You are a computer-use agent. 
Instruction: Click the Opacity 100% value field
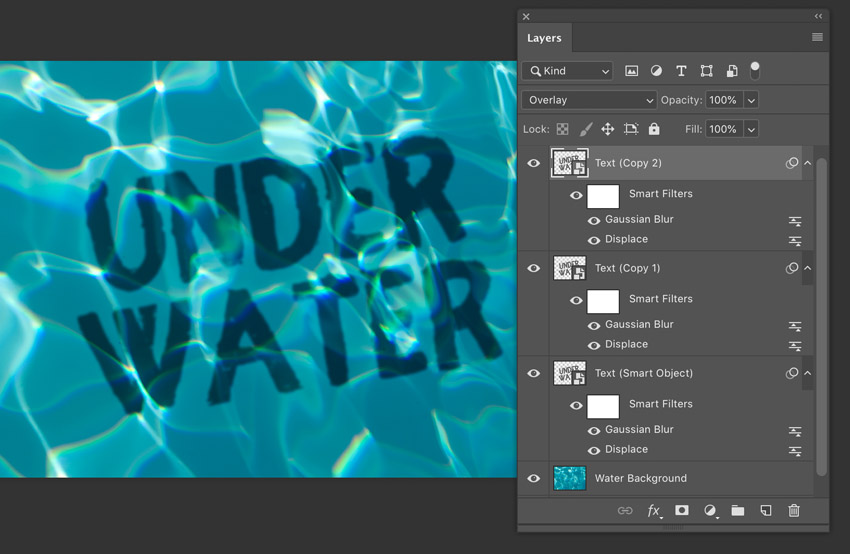point(724,100)
